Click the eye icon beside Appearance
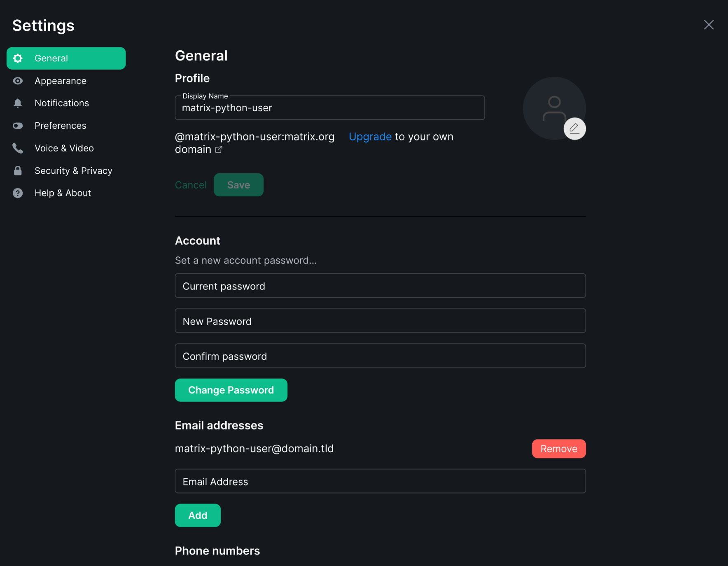Screen dimensions: 728x566 click(x=18, y=81)
